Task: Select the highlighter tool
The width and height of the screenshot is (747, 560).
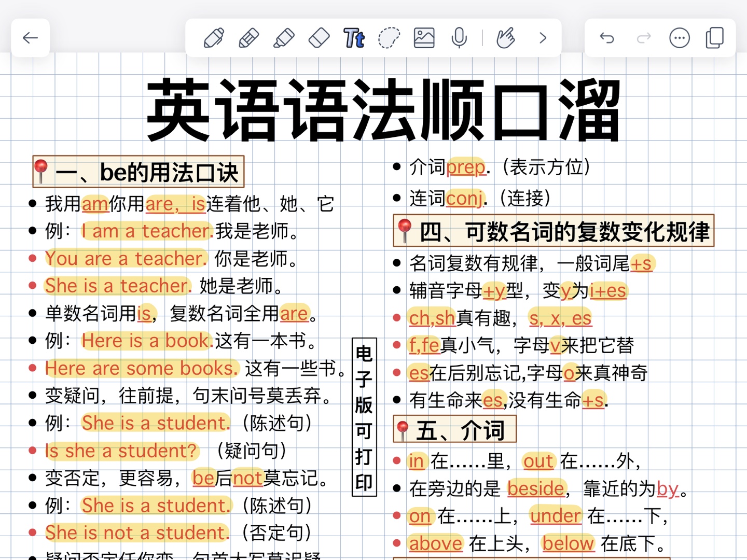Action: (284, 37)
